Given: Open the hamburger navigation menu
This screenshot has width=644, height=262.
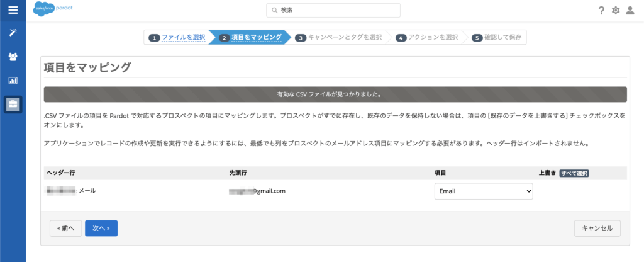Looking at the screenshot, I should point(13,10).
